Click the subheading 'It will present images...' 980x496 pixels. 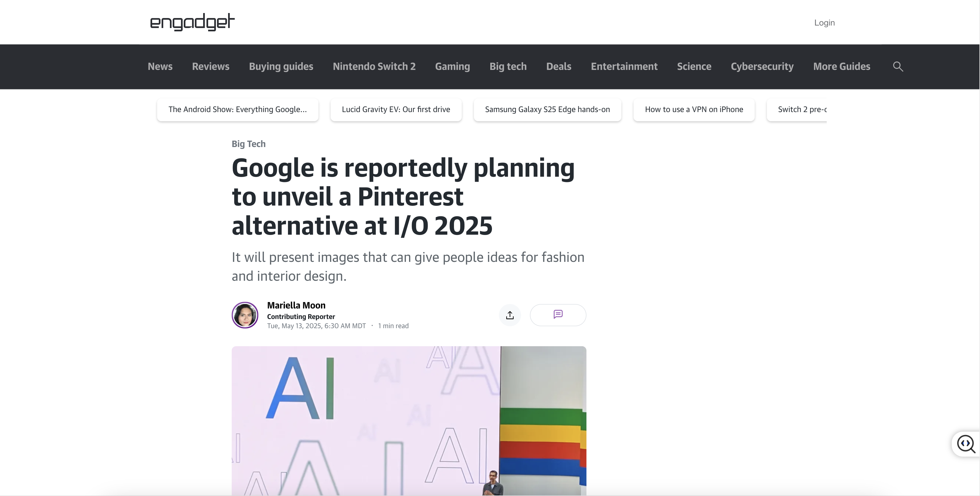[x=408, y=267]
